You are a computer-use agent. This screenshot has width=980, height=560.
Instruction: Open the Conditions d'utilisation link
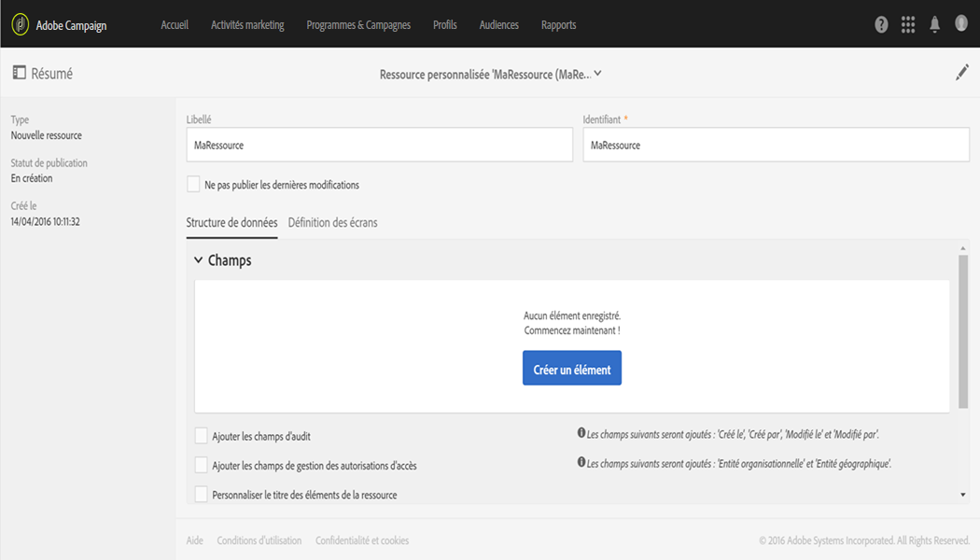[259, 540]
